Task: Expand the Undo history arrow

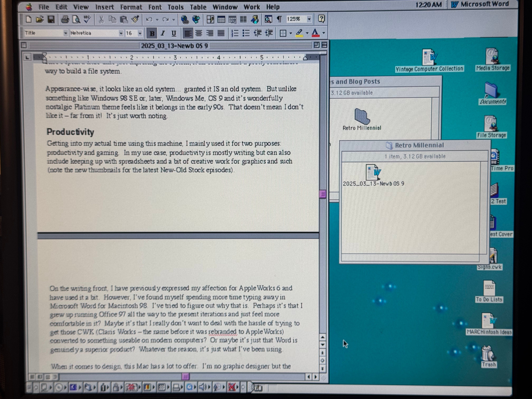Action: [157, 20]
